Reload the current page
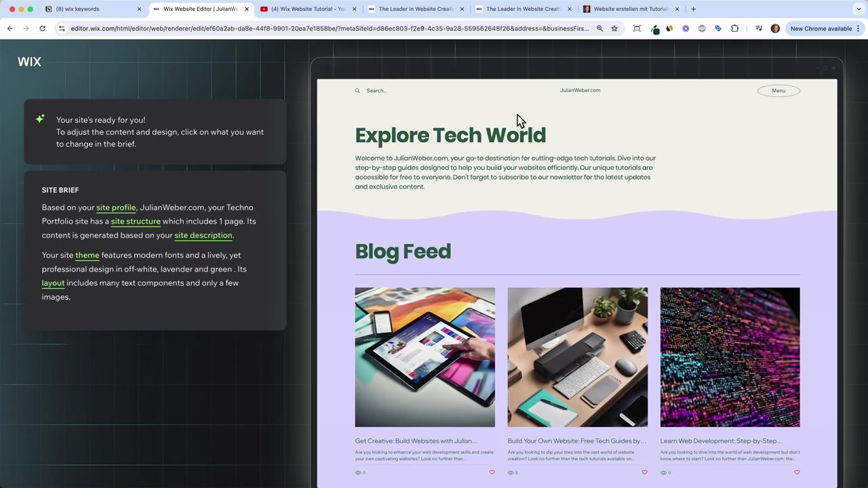The width and height of the screenshot is (868, 488). point(42,28)
